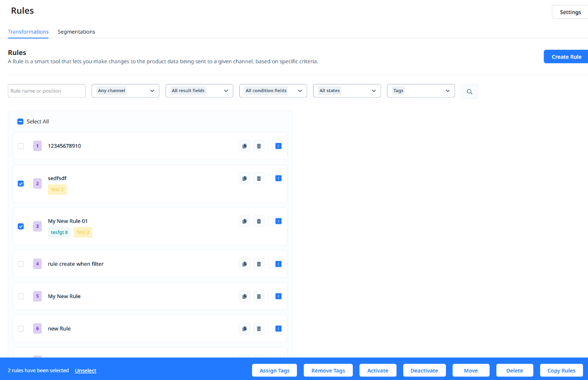Image resolution: width=588 pixels, height=380 pixels.
Task: Switch to the Segmentations tab
Action: coord(76,32)
